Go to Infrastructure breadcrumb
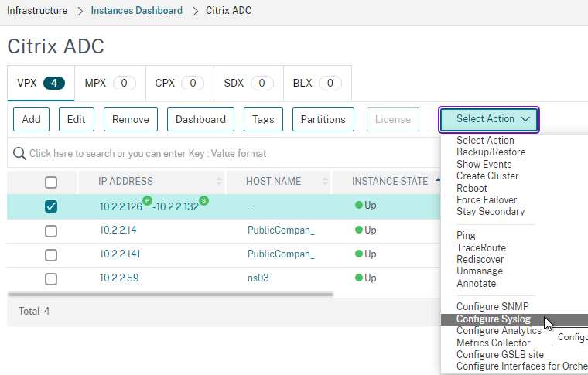 pos(37,11)
